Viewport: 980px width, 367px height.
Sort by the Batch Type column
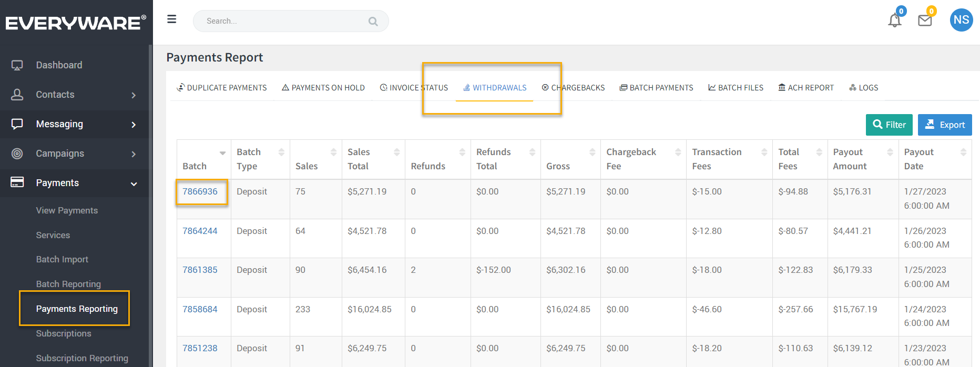coord(281,152)
